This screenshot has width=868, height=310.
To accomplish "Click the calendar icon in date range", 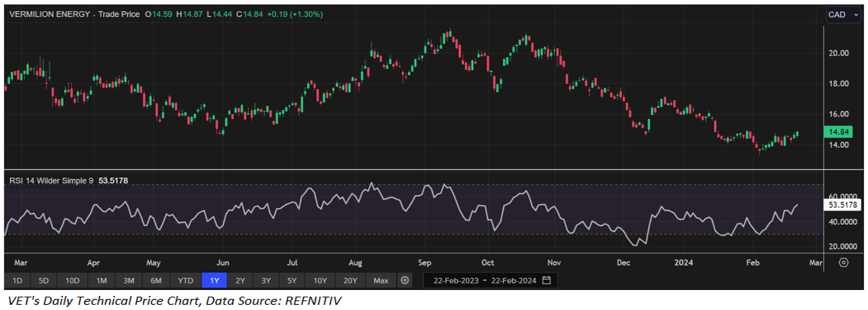I will (547, 280).
